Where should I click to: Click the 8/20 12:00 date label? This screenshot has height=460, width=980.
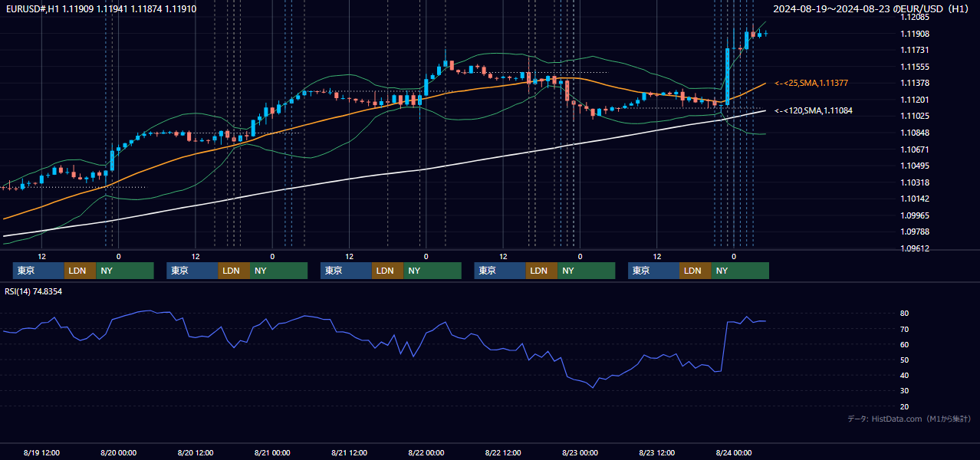coord(196,452)
